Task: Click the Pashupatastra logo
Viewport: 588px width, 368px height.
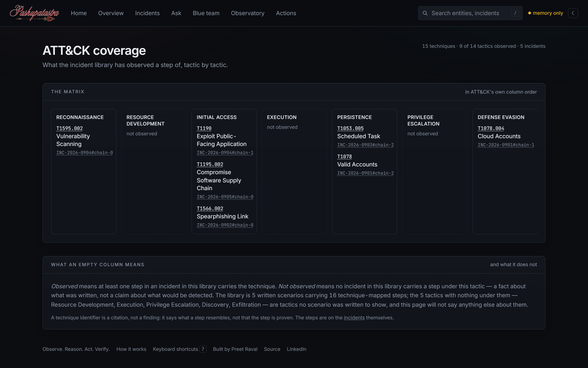Action: [34, 13]
